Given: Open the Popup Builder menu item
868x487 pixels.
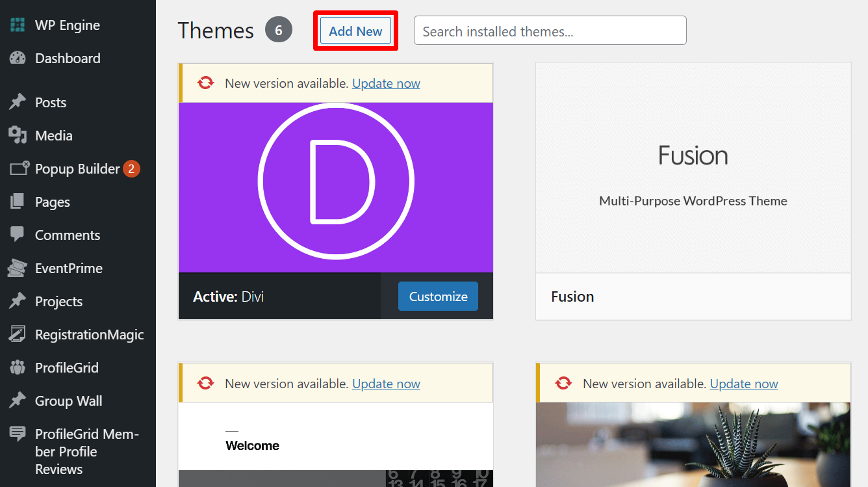Looking at the screenshot, I should pos(78,168).
